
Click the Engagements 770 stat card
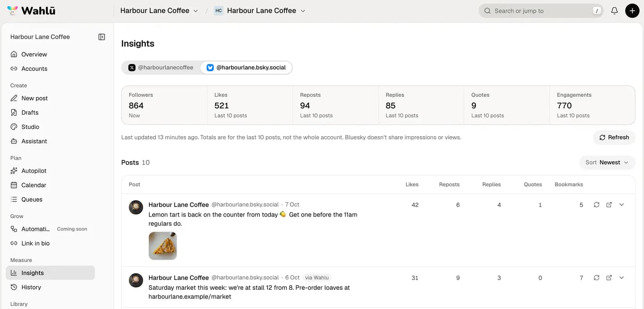click(593, 105)
